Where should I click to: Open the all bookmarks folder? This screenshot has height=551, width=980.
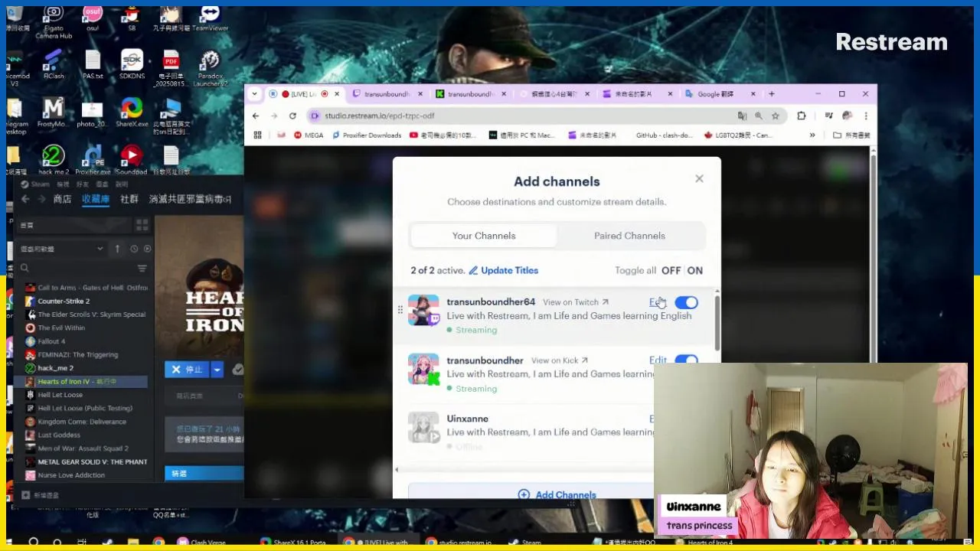click(x=851, y=135)
